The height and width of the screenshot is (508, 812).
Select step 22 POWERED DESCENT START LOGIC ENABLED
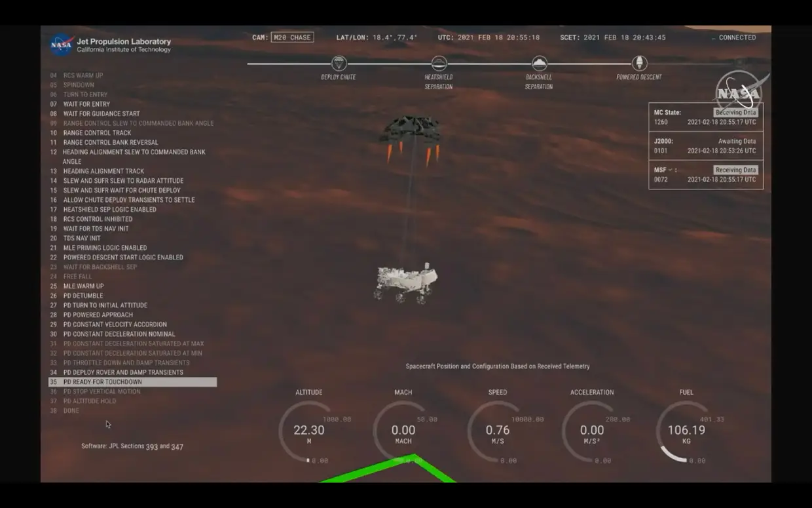tap(117, 258)
